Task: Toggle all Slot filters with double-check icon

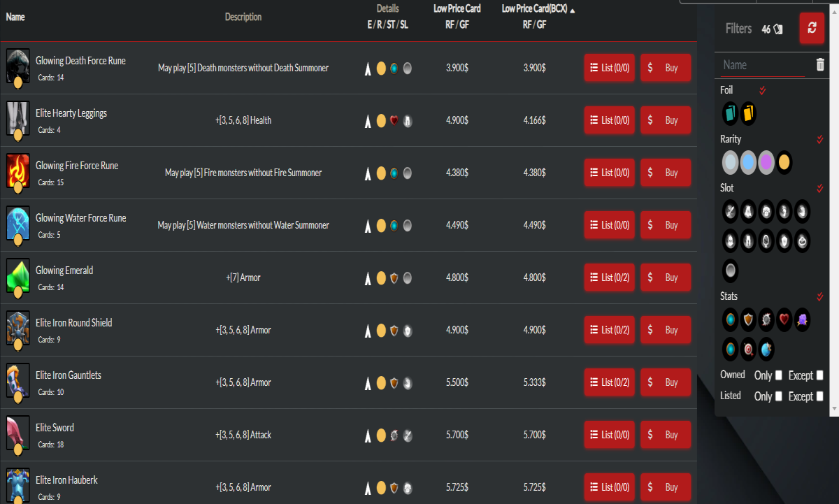Action: (x=820, y=188)
